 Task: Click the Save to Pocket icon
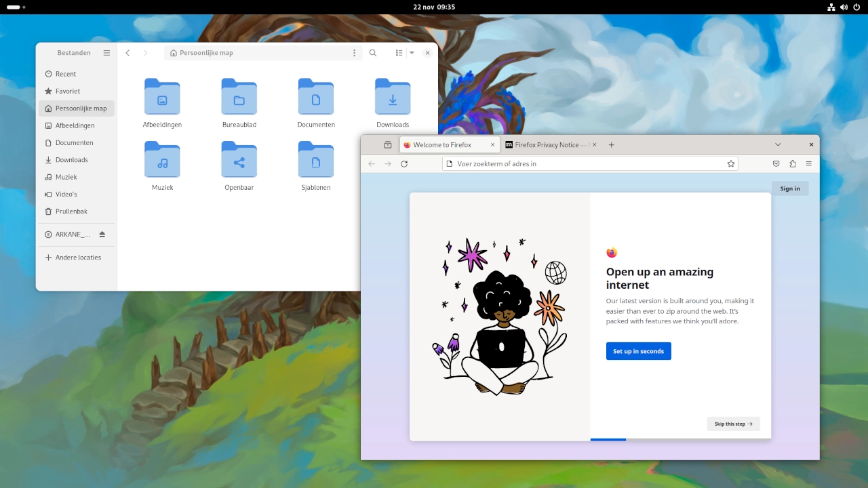point(776,164)
